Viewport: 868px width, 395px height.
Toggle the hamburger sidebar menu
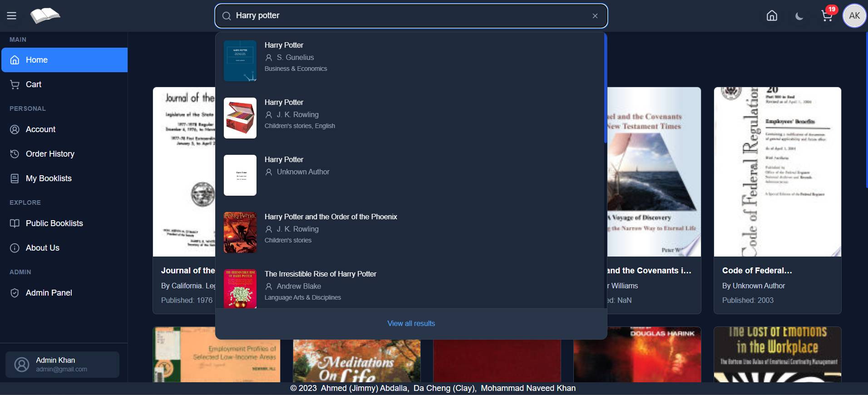click(12, 16)
